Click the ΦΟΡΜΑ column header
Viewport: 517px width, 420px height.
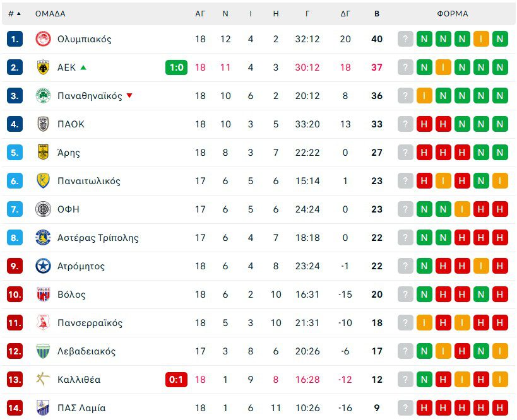click(x=453, y=13)
